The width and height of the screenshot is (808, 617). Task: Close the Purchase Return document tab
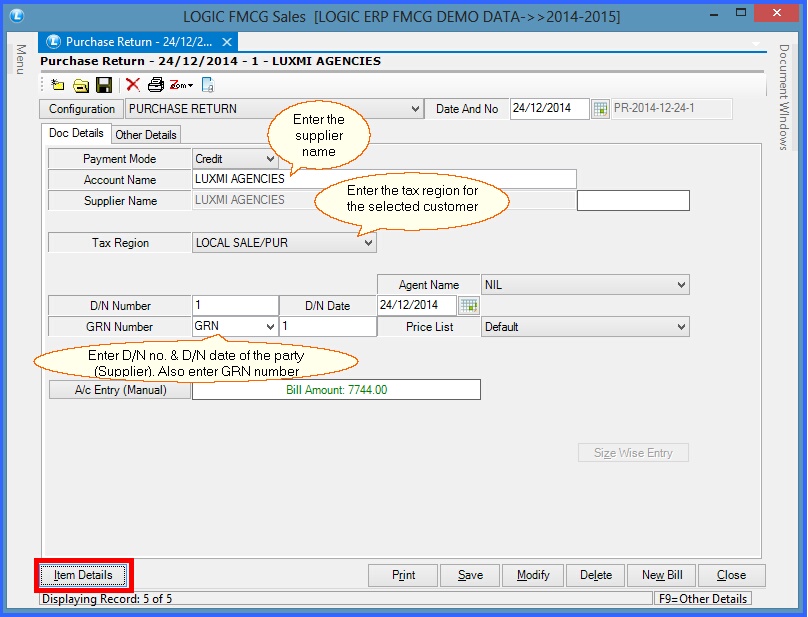point(227,42)
